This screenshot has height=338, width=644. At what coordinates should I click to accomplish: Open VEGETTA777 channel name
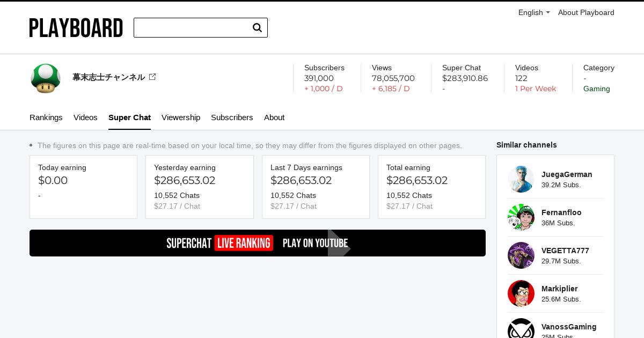565,251
